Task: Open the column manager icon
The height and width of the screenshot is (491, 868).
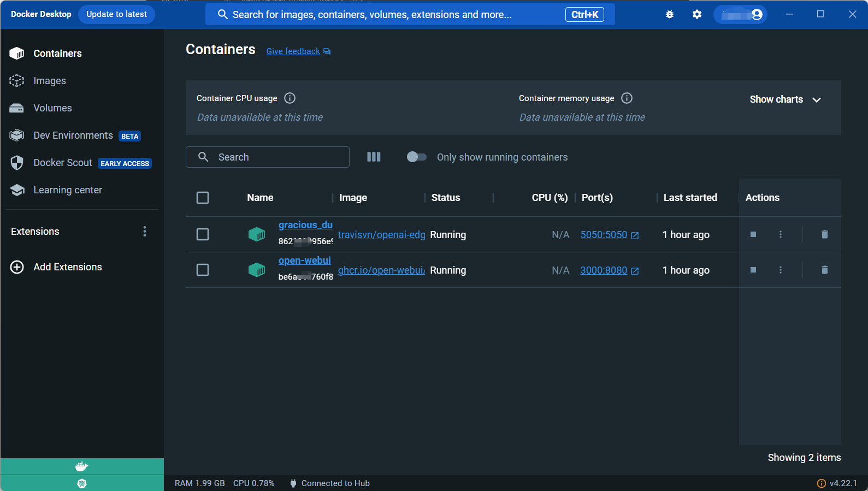Action: point(374,157)
